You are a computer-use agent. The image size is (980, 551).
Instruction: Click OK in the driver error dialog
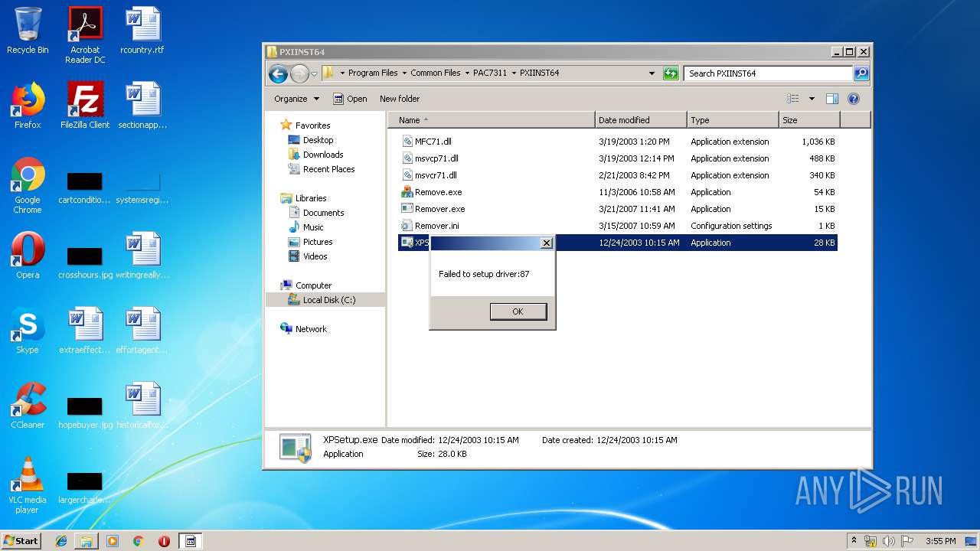518,311
